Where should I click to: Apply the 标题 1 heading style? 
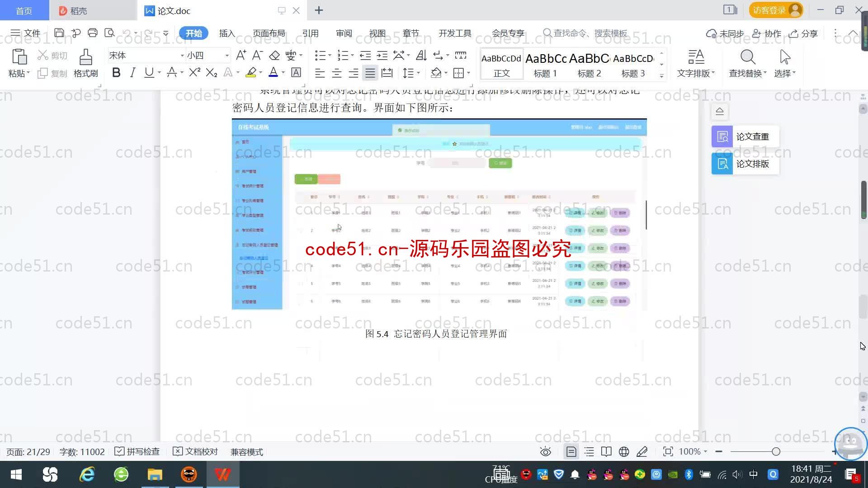click(546, 65)
